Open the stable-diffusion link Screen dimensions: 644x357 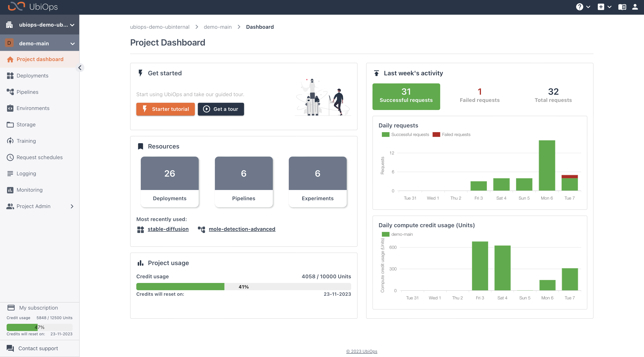click(x=168, y=229)
